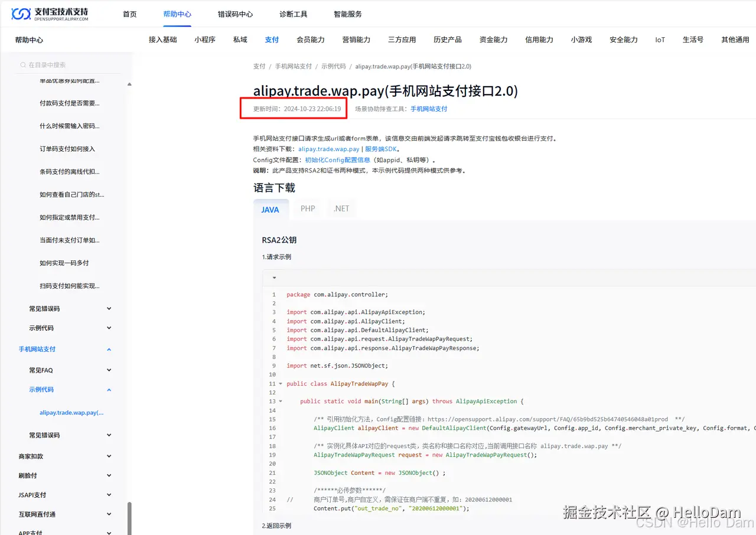The width and height of the screenshot is (756, 535).
Task: Click 手机网站支付 breadcrumb link
Action: coord(294,66)
